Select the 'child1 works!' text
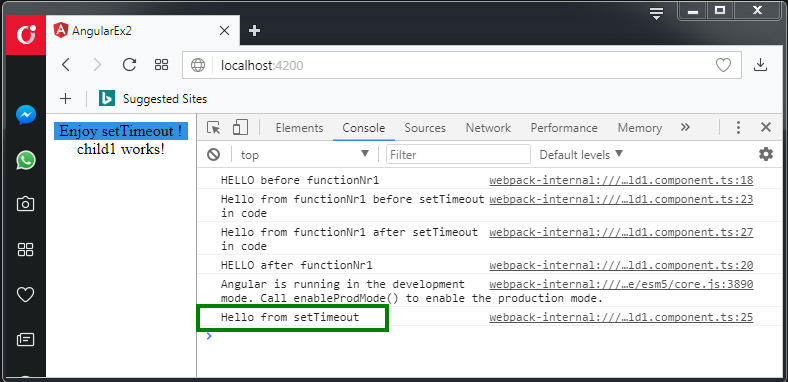The image size is (788, 382). pos(121,149)
